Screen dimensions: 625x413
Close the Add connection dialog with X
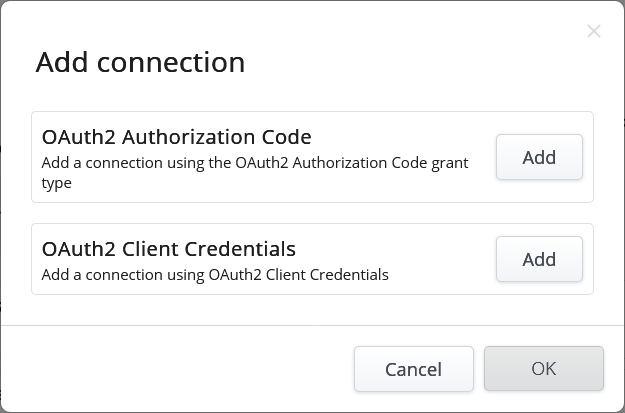[594, 31]
